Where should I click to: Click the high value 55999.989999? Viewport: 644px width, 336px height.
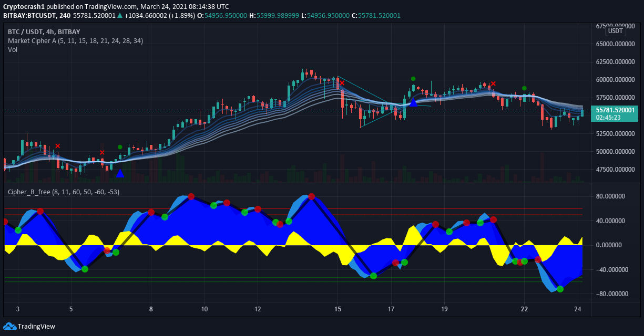tap(278, 16)
